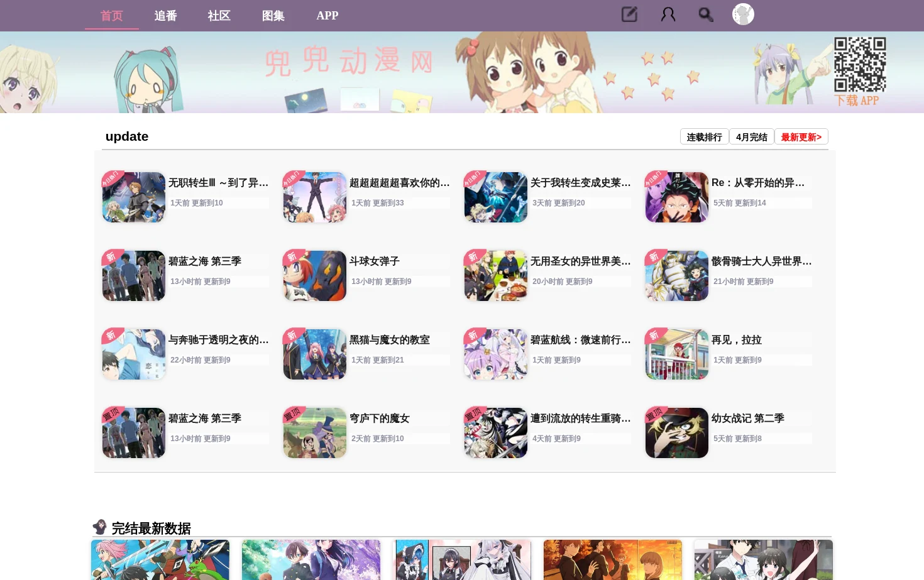
Task: Click text 21小时前 更新到9
Action: pyautogui.click(x=744, y=282)
